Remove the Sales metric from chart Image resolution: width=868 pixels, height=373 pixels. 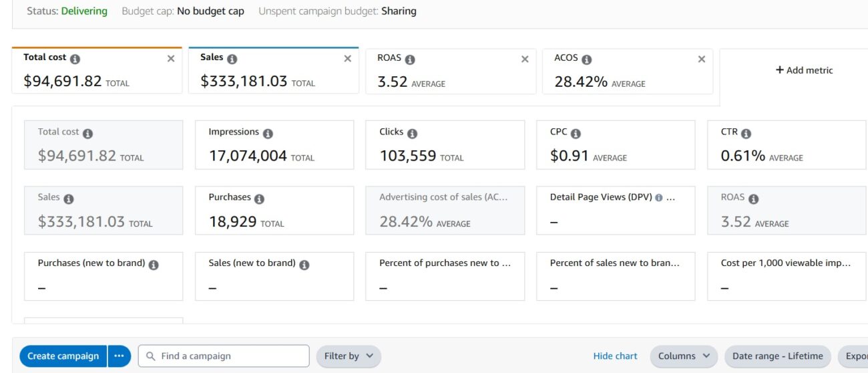click(x=347, y=59)
